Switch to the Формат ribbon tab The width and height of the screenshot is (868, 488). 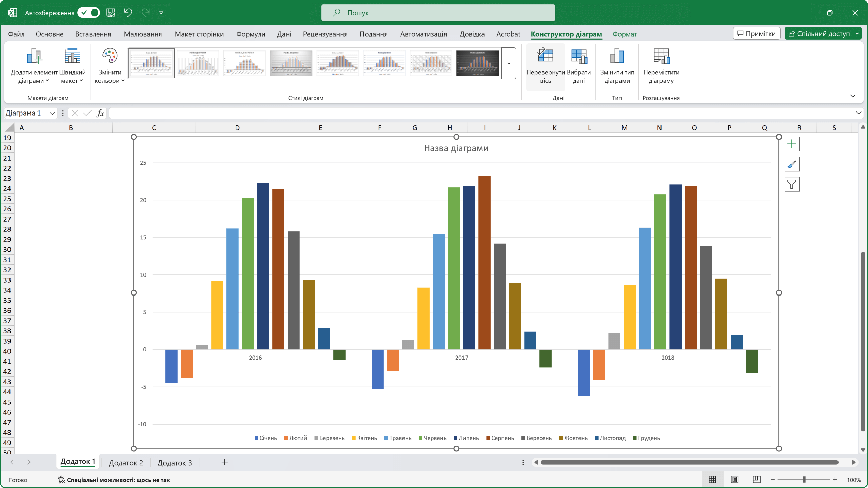(625, 34)
